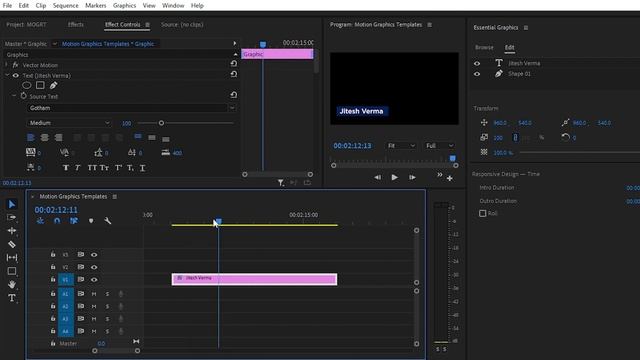Left align the text
This screenshot has width=640, height=360.
click(x=31, y=138)
